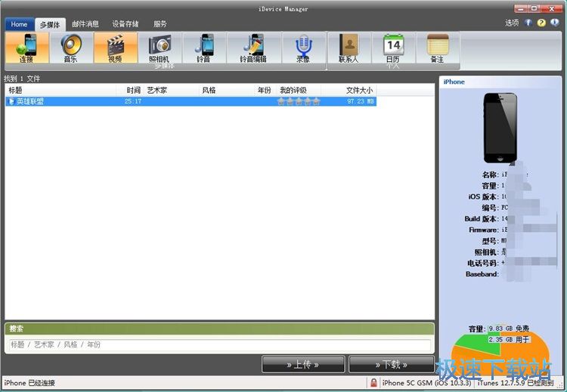
Task: Focus the 标题 / 艺术家 search field
Action: pos(220,344)
